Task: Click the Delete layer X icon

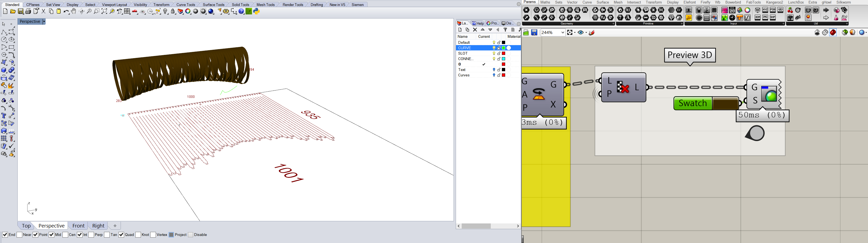Action: tap(475, 30)
